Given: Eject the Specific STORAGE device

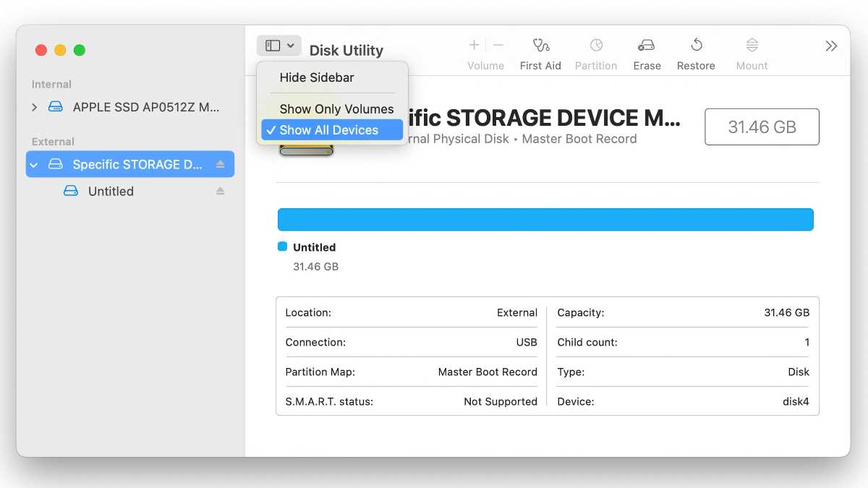Looking at the screenshot, I should [x=221, y=164].
